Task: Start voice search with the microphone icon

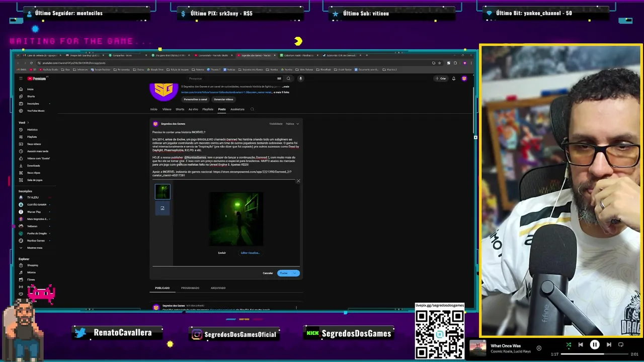Action: 300,78
